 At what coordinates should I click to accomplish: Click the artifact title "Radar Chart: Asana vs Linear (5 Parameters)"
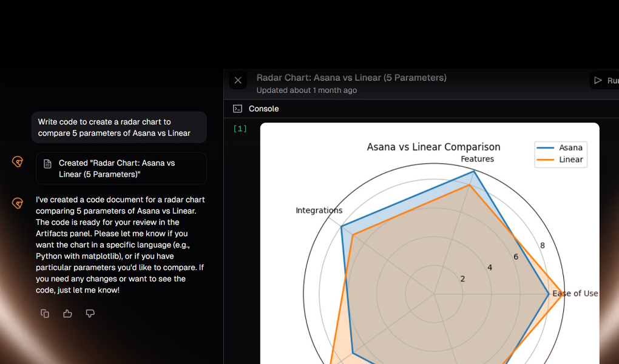(351, 78)
